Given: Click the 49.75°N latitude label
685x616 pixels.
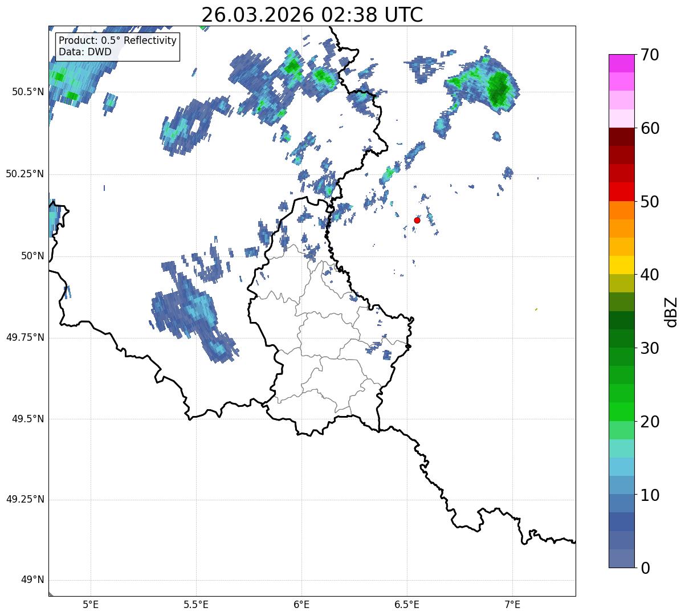Looking at the screenshot, I should (x=25, y=337).
